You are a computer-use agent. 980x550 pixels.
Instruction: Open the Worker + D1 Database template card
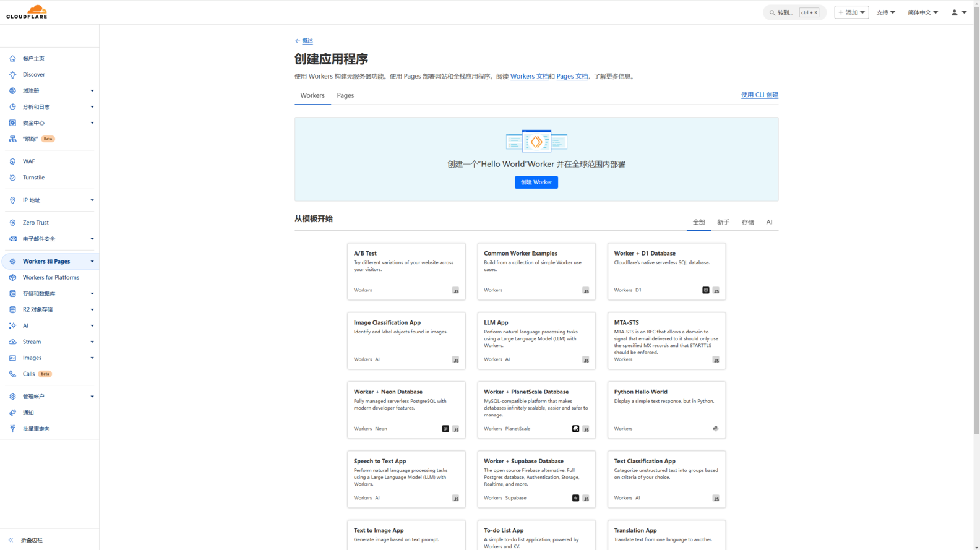coord(666,272)
